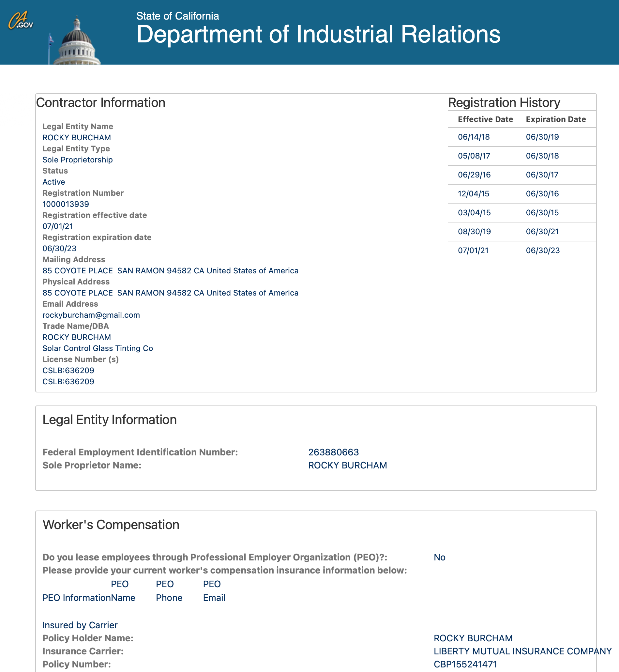This screenshot has width=619, height=672.
Task: Click the Worker's Compensation section heading
Action: pyautogui.click(x=111, y=525)
